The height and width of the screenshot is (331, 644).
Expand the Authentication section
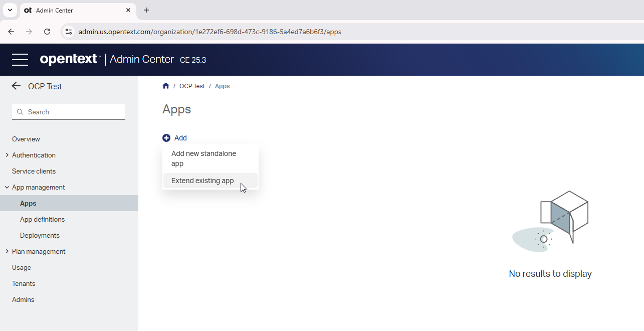(x=7, y=155)
